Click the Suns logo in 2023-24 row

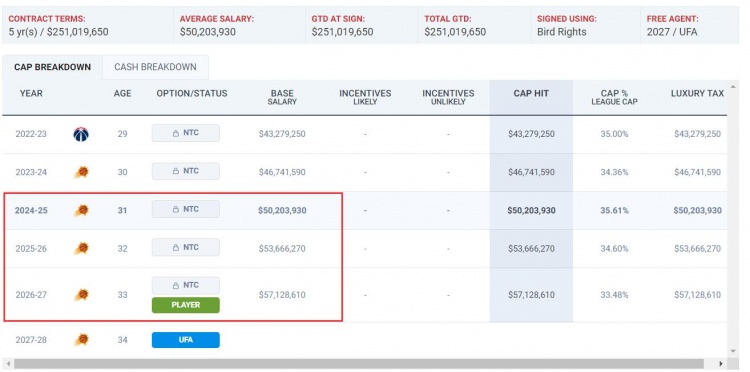coord(82,172)
